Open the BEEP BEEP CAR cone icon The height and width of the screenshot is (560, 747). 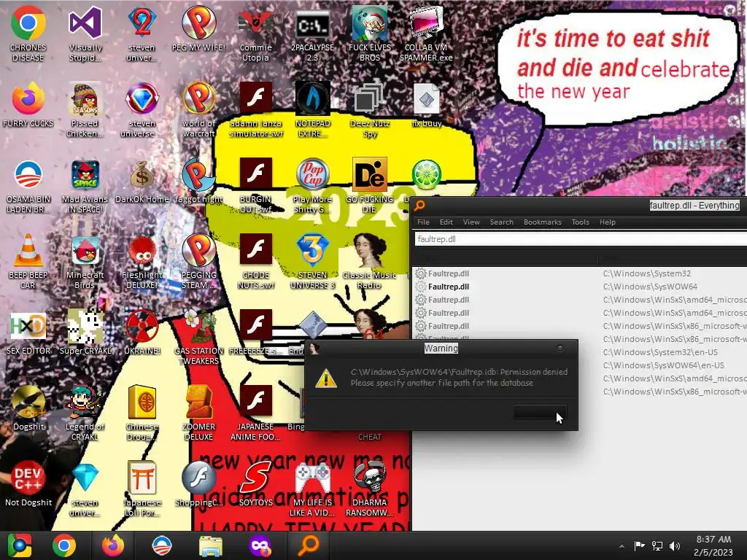pyautogui.click(x=28, y=262)
